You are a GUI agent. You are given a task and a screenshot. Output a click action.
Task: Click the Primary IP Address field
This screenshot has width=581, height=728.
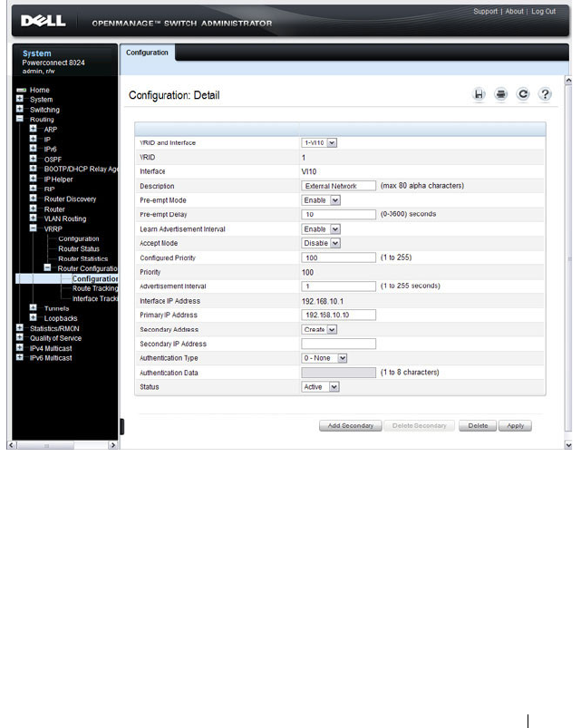click(x=339, y=315)
